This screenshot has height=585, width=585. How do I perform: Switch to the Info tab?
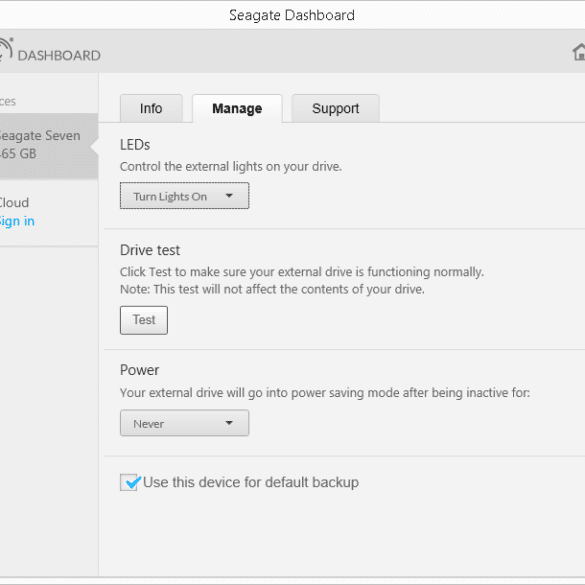[151, 109]
